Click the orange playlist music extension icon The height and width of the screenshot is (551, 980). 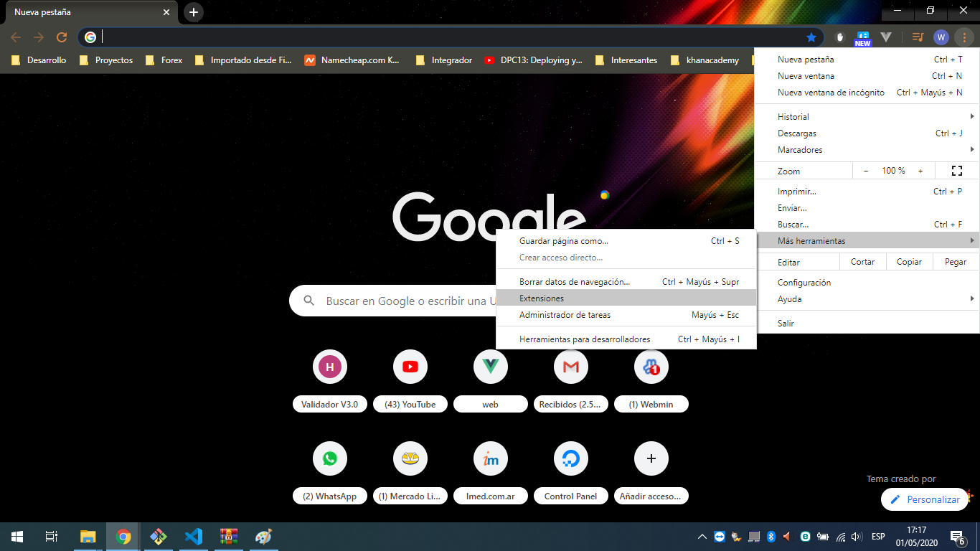[917, 37]
